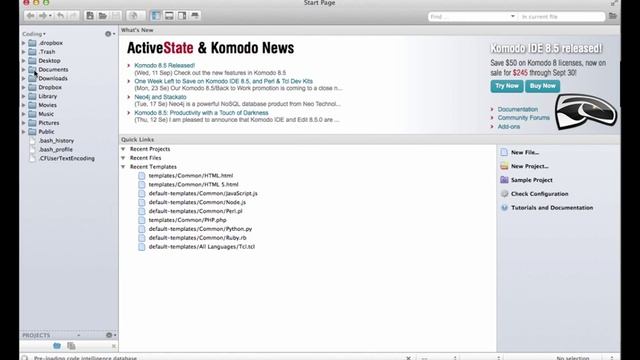640x360 pixels.
Task: Select the Music folder icon
Action: click(33, 114)
